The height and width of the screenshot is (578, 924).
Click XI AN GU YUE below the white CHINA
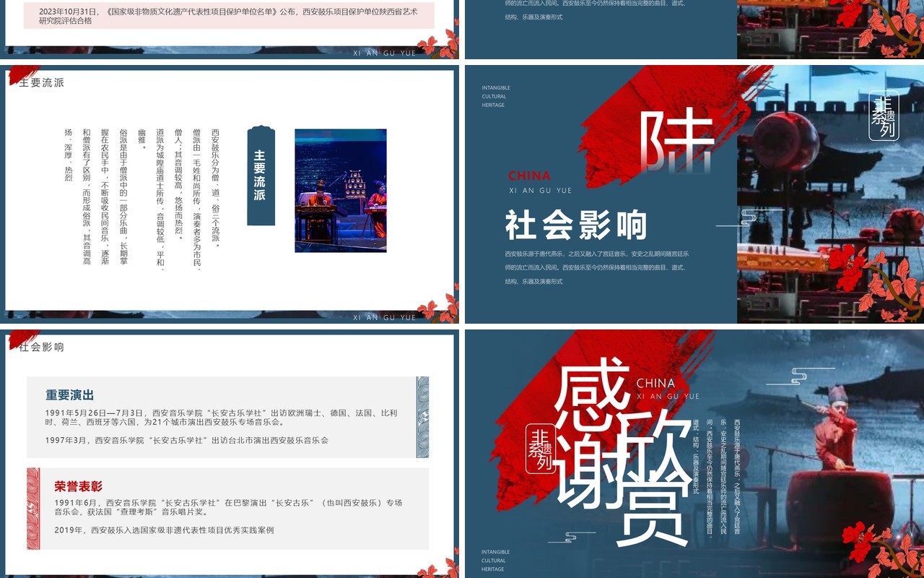[668, 396]
